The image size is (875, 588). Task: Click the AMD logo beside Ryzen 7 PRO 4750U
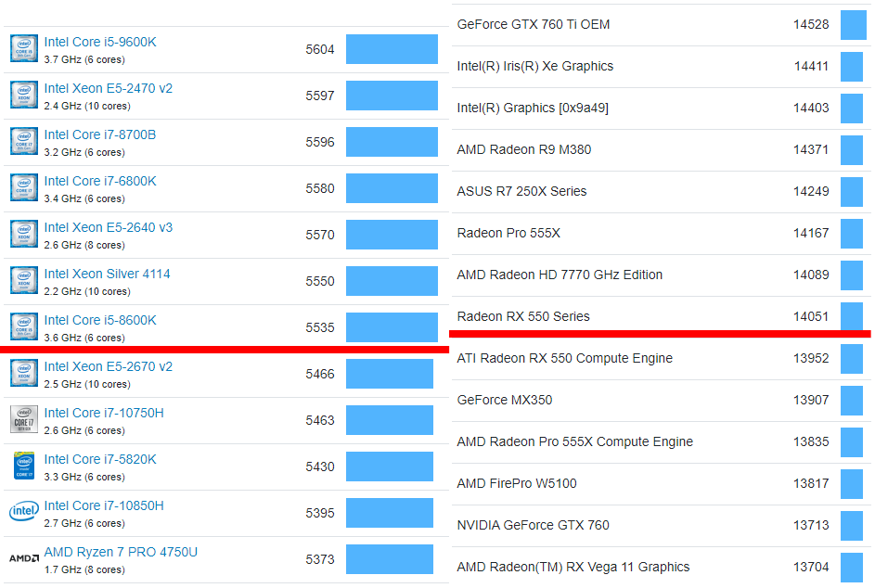[x=24, y=558]
